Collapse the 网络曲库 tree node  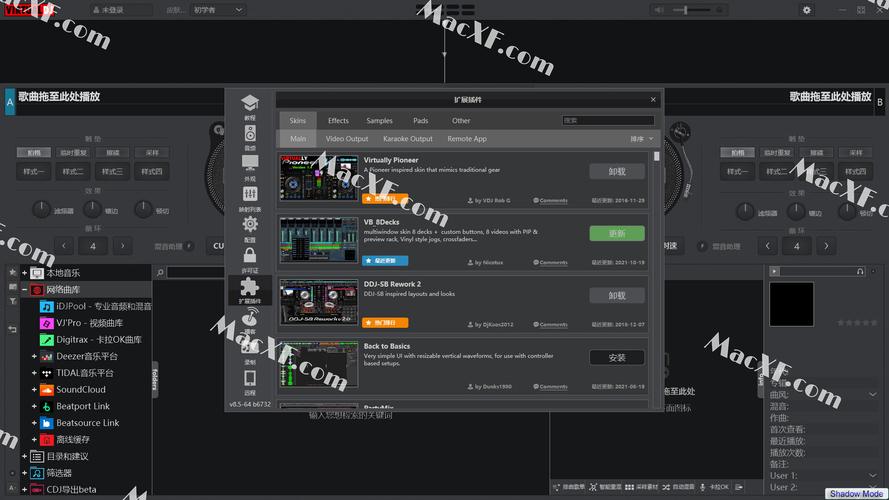pos(24,290)
